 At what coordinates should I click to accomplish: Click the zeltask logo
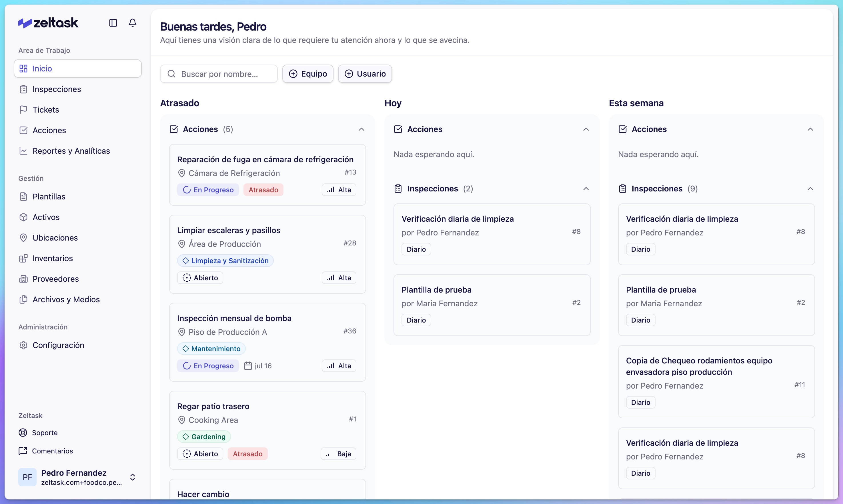48,23
